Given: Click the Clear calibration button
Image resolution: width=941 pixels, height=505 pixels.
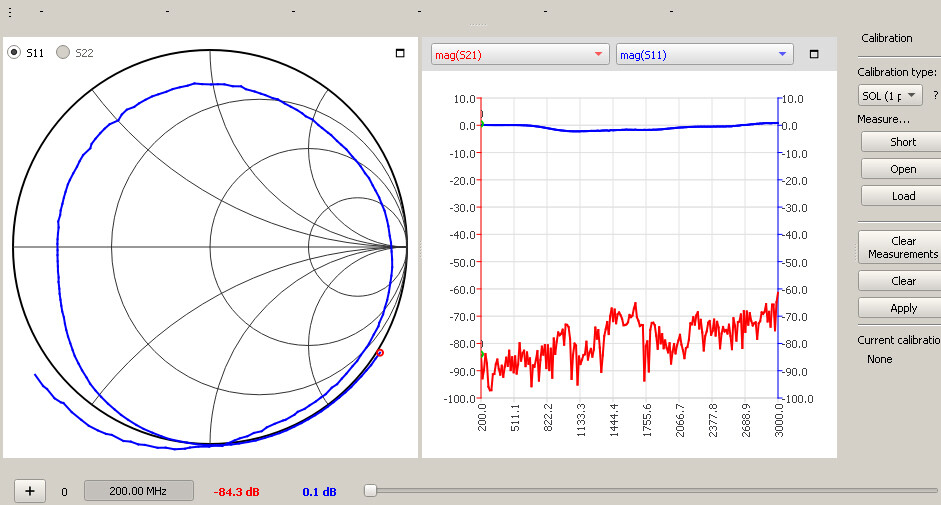Looking at the screenshot, I should tap(901, 280).
